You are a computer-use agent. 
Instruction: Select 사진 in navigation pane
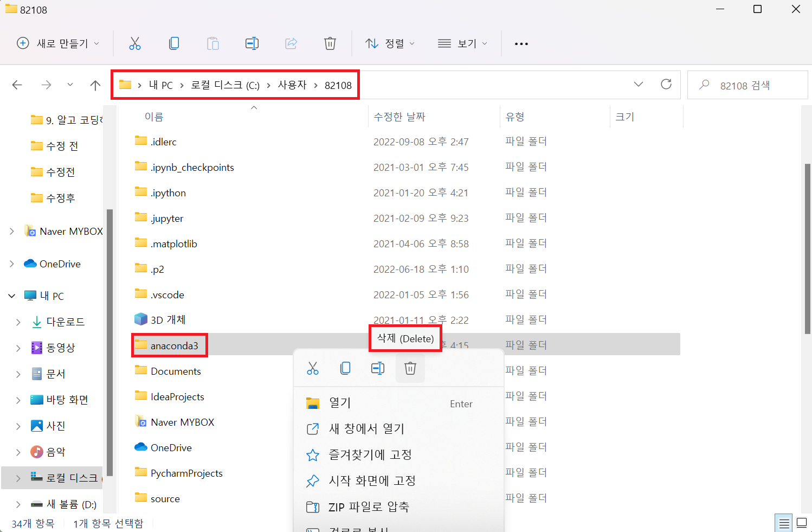56,426
